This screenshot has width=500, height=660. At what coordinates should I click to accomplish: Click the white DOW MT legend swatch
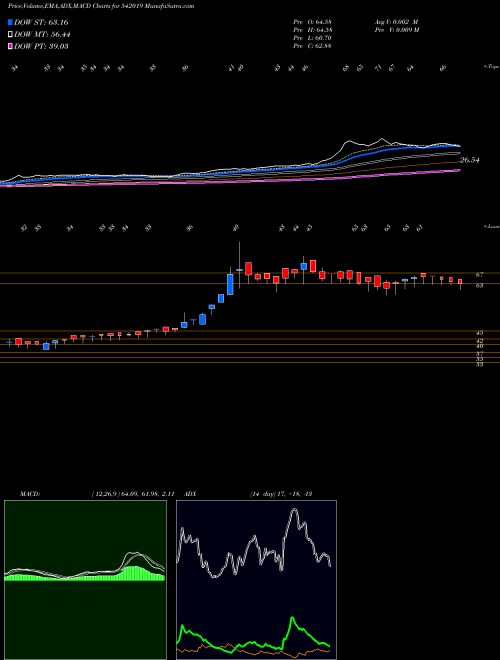[x=10, y=34]
